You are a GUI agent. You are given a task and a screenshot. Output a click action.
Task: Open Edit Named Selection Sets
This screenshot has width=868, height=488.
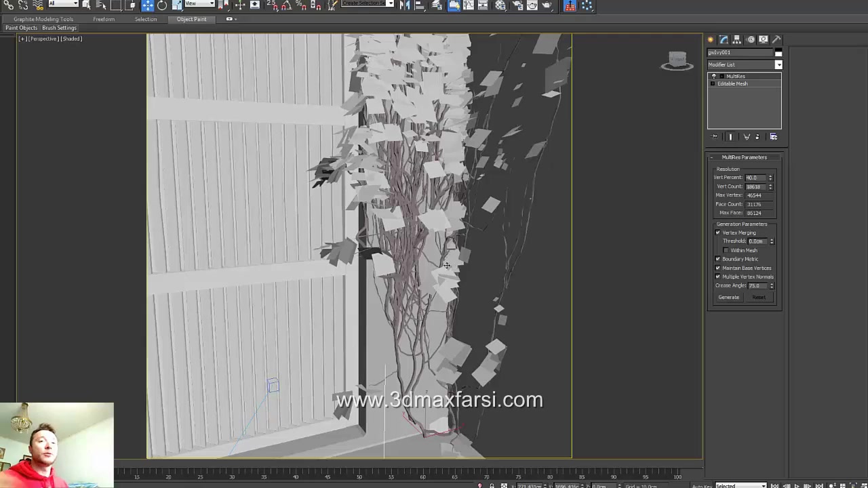[x=332, y=5]
